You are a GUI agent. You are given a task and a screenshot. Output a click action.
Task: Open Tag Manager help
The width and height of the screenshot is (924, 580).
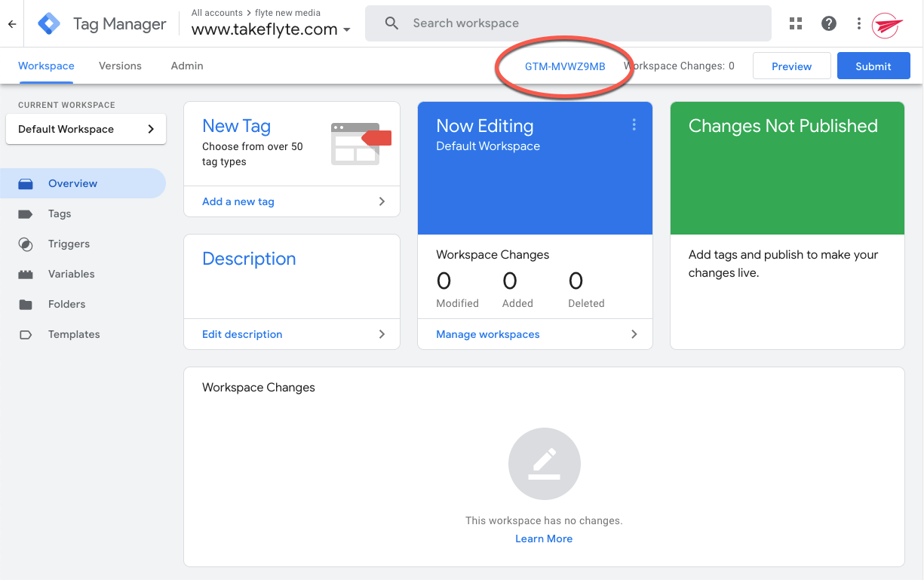point(828,23)
